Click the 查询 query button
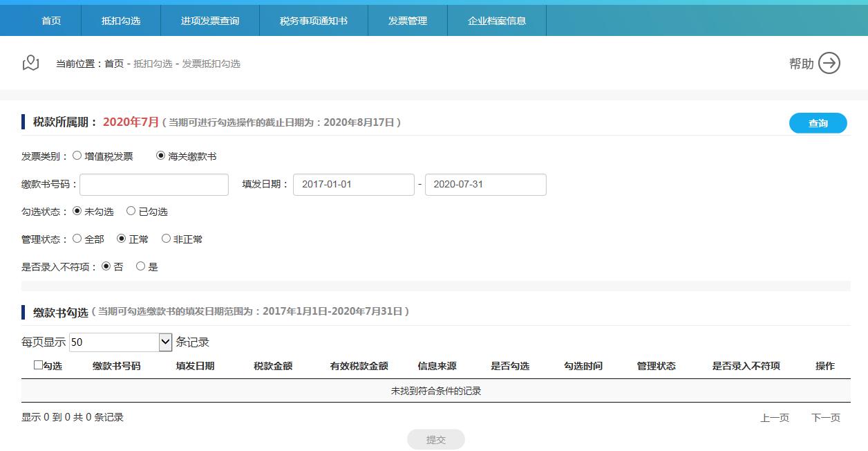 818,122
